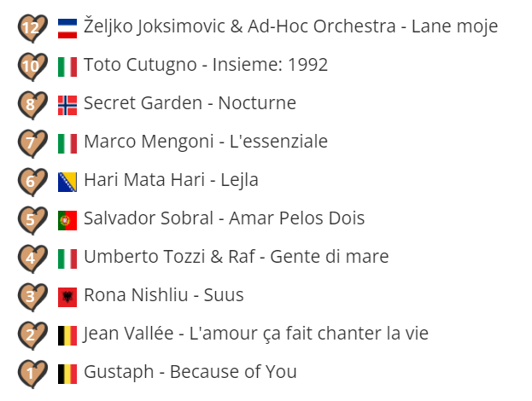
Task: Click the Bosnia flag beside Hari Mata Hari
Action: pyautogui.click(x=67, y=182)
